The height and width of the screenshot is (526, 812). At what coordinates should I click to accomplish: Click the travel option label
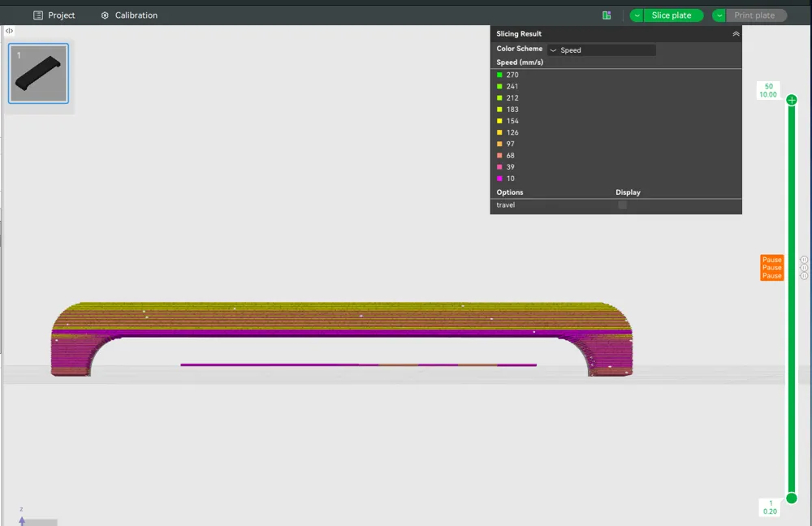click(x=505, y=205)
